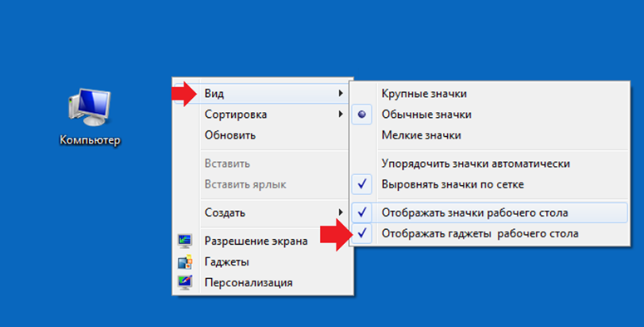644x327 pixels.
Task: Expand the Вид submenu arrow
Action: click(x=341, y=94)
